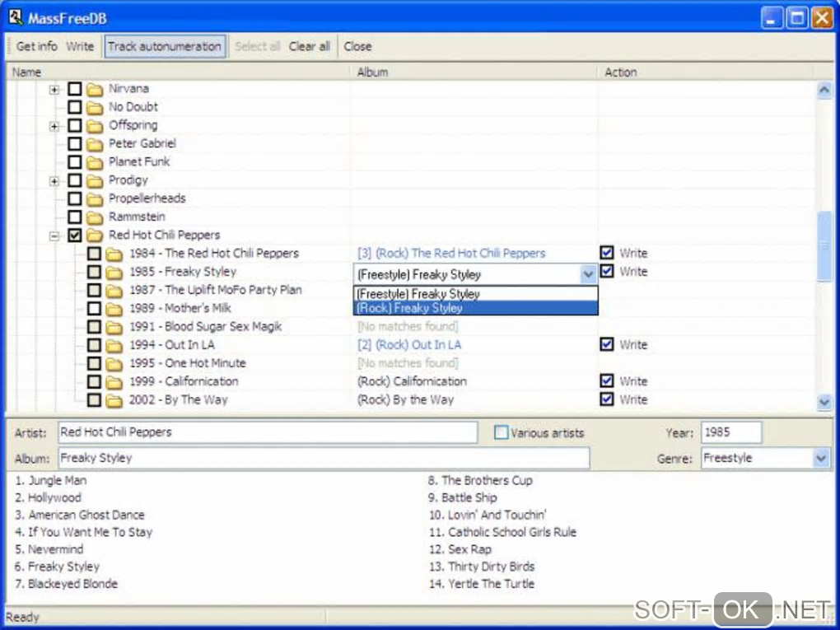The width and height of the screenshot is (840, 630).
Task: Choose (Rock) Freaky Styley from dropdown list
Action: click(475, 308)
